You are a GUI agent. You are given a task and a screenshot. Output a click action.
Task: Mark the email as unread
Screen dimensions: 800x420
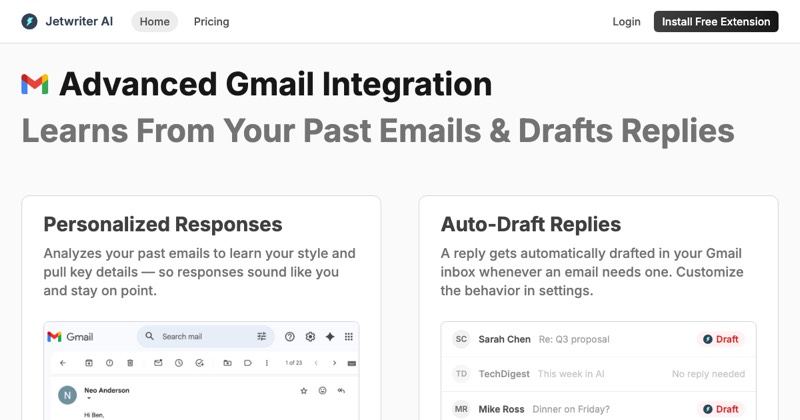pos(158,363)
